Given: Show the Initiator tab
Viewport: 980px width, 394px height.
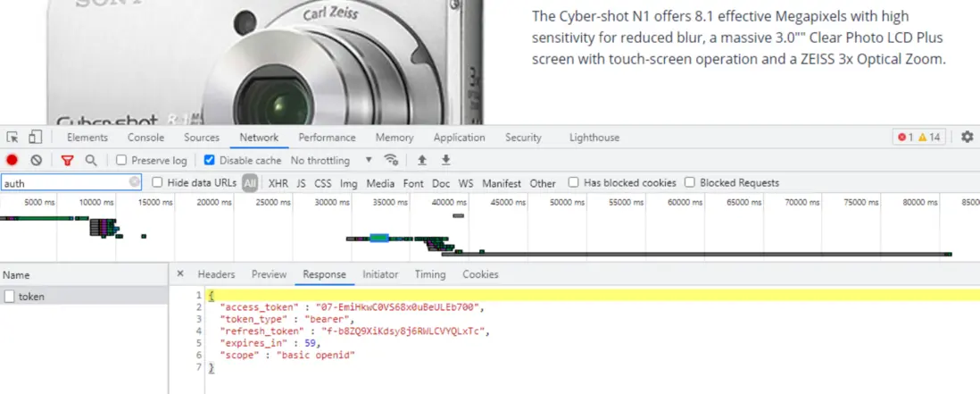Looking at the screenshot, I should tap(380, 274).
